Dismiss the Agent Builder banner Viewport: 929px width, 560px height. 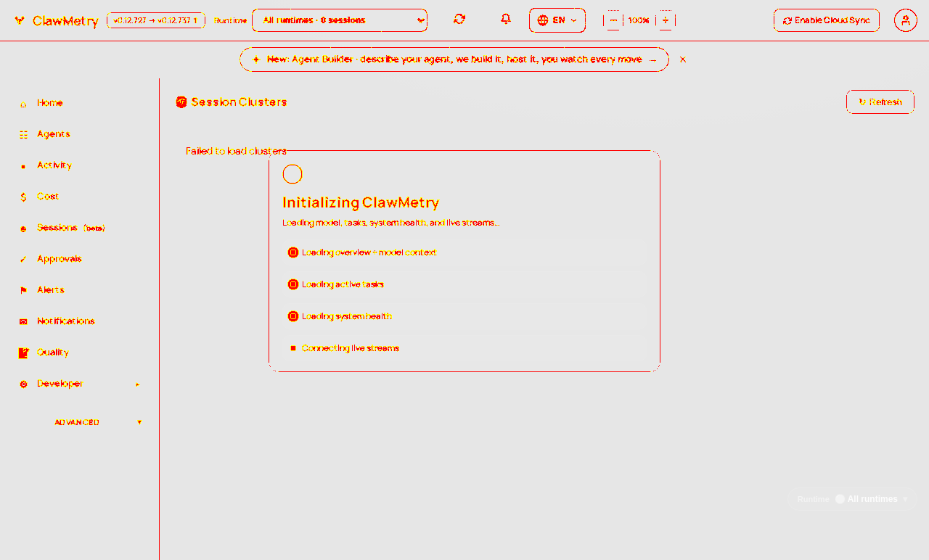[683, 59]
